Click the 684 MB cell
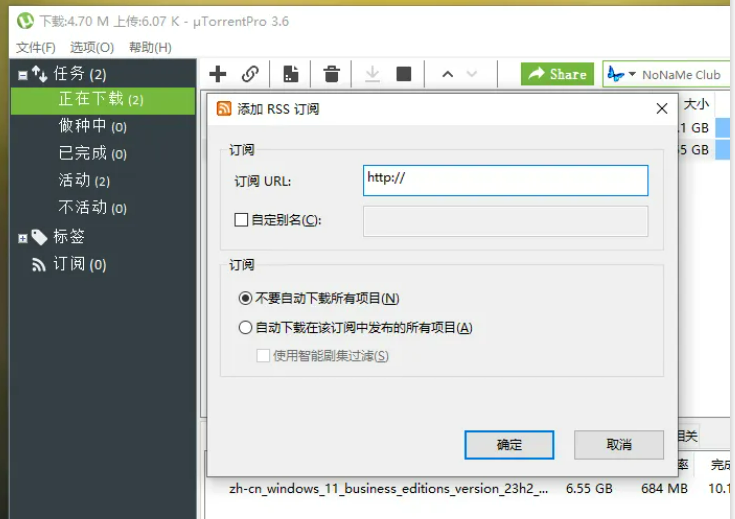 tap(664, 489)
